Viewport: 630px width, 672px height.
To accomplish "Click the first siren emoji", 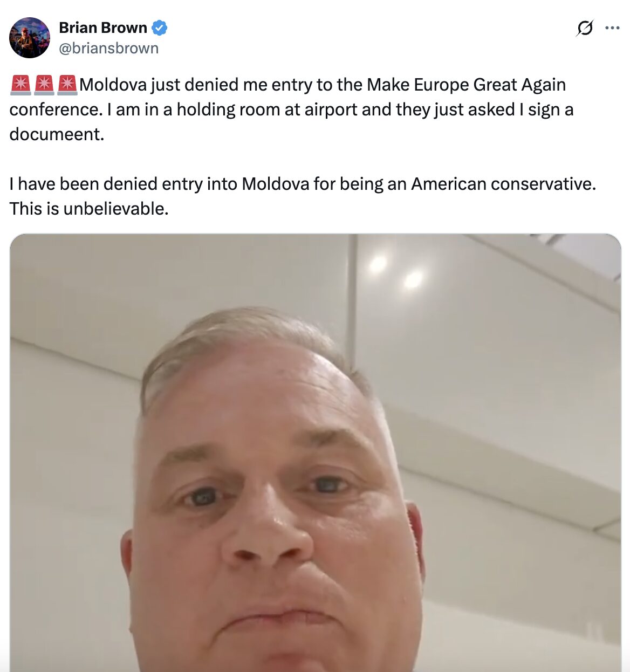I will coord(20,85).
